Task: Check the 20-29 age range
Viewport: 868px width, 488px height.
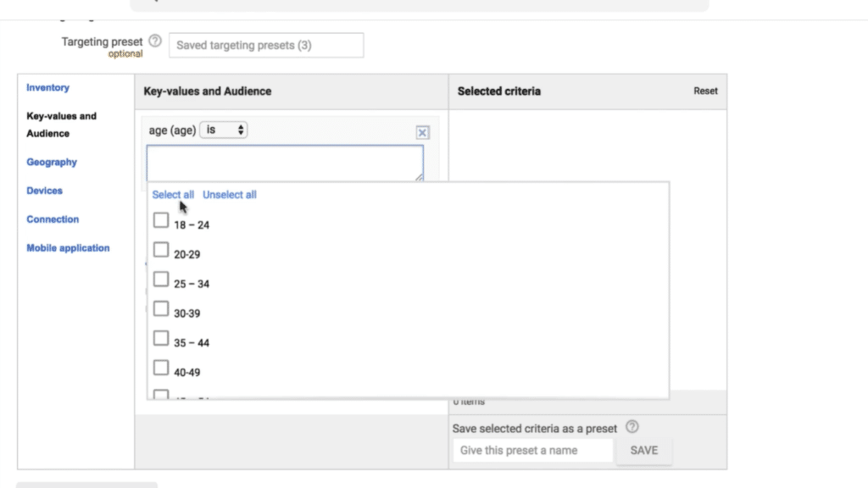Action: click(x=161, y=249)
